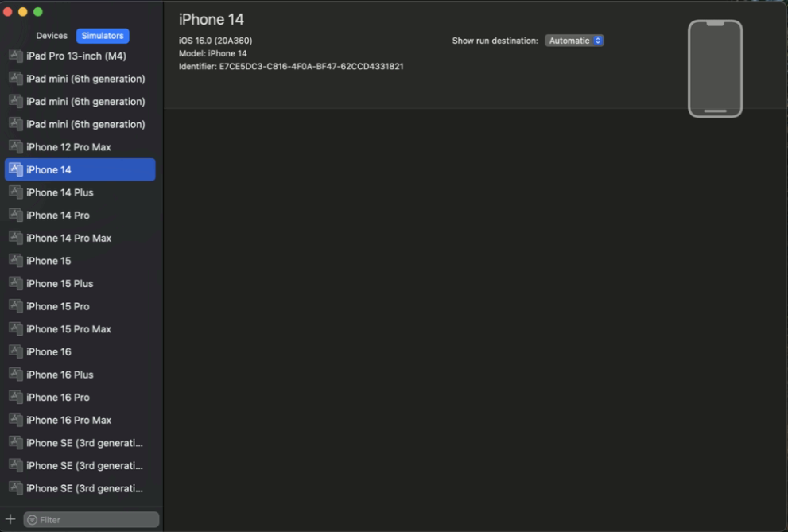Select iPhone 16 Plus simulator
Viewport: 788px width, 532px height.
point(80,375)
